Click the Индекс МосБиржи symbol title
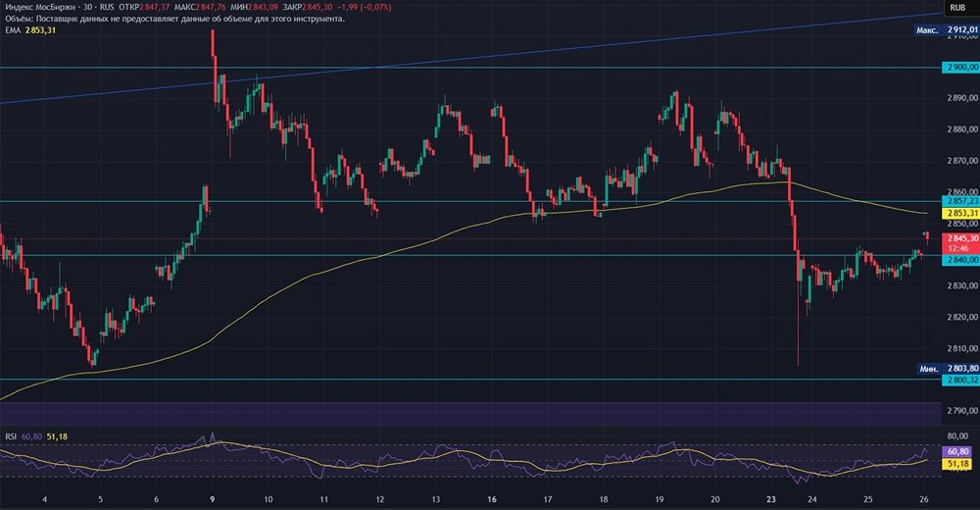Screen dimensions: 980x510 tap(39, 8)
